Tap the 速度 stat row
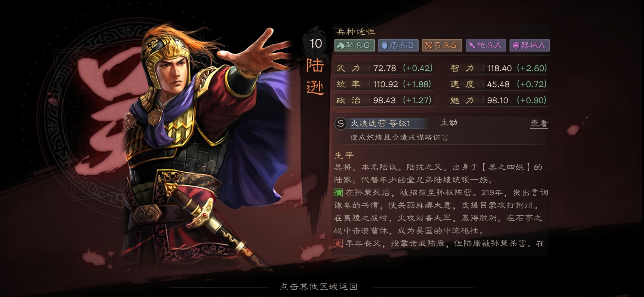644x297 pixels. [x=498, y=84]
